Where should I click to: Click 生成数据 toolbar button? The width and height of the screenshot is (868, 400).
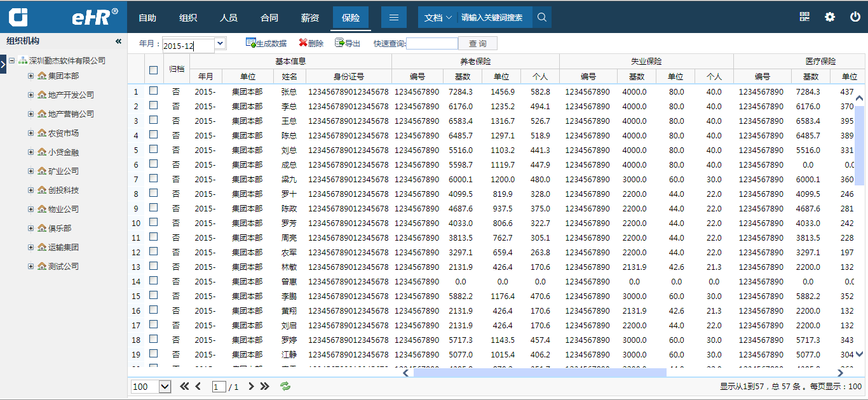point(266,43)
